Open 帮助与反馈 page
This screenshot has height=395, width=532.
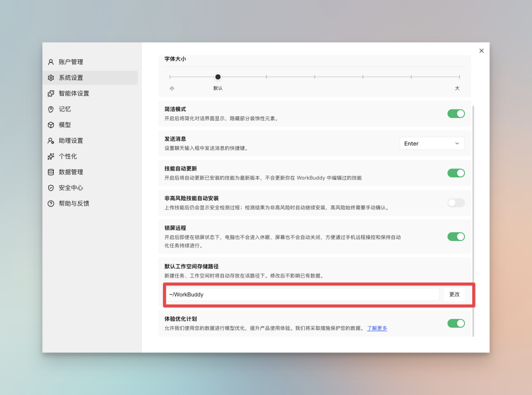click(90, 203)
